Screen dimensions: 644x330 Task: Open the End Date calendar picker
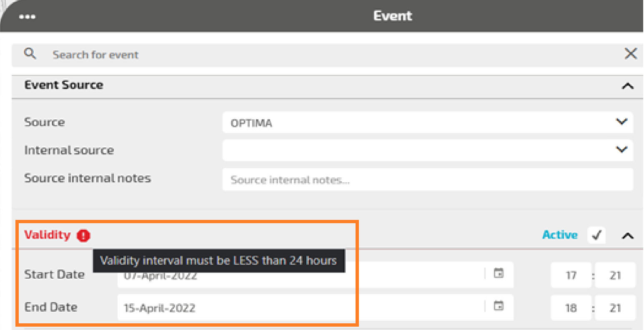point(499,306)
